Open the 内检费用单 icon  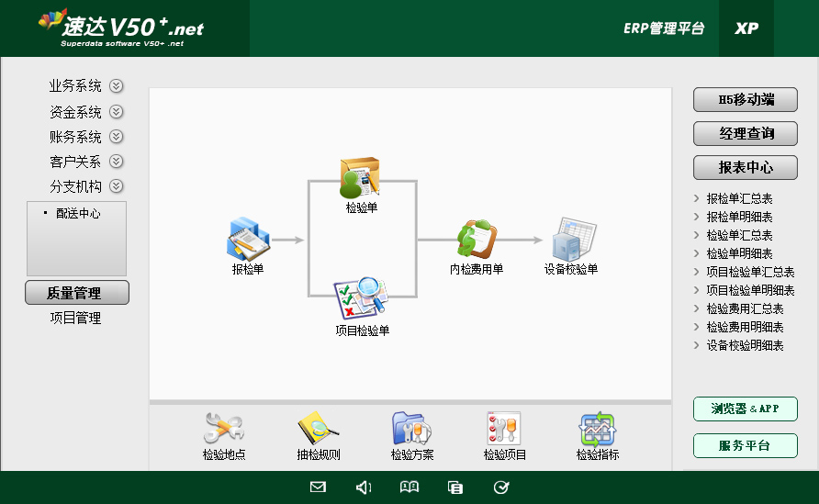click(x=477, y=240)
